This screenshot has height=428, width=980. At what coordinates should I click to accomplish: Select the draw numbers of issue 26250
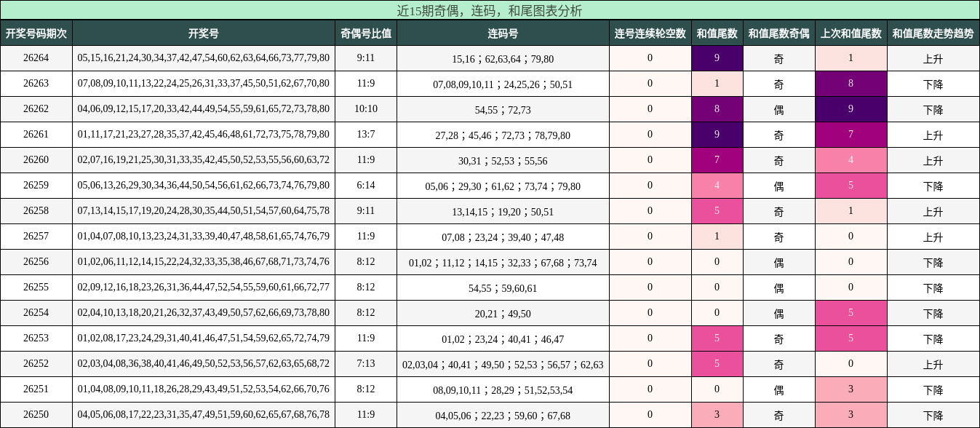coord(204,415)
